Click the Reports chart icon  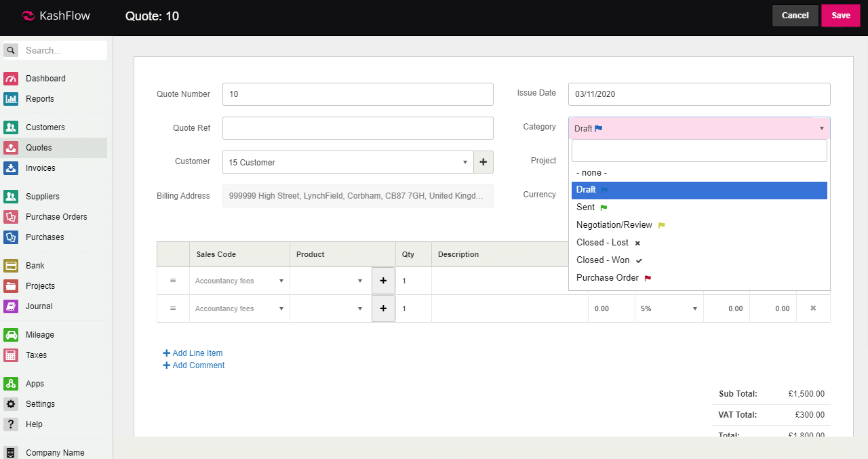coord(11,99)
